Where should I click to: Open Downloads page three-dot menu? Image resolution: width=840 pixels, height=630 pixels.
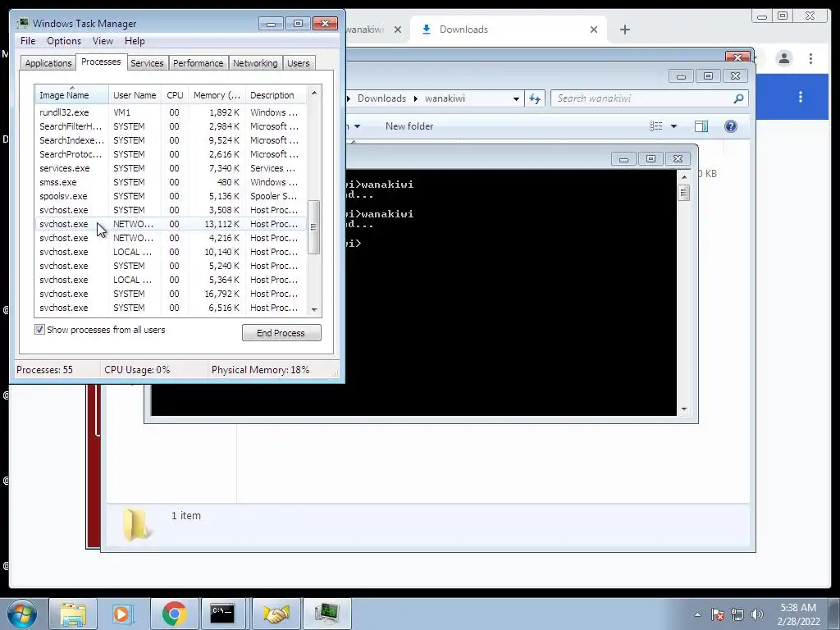[x=801, y=97]
